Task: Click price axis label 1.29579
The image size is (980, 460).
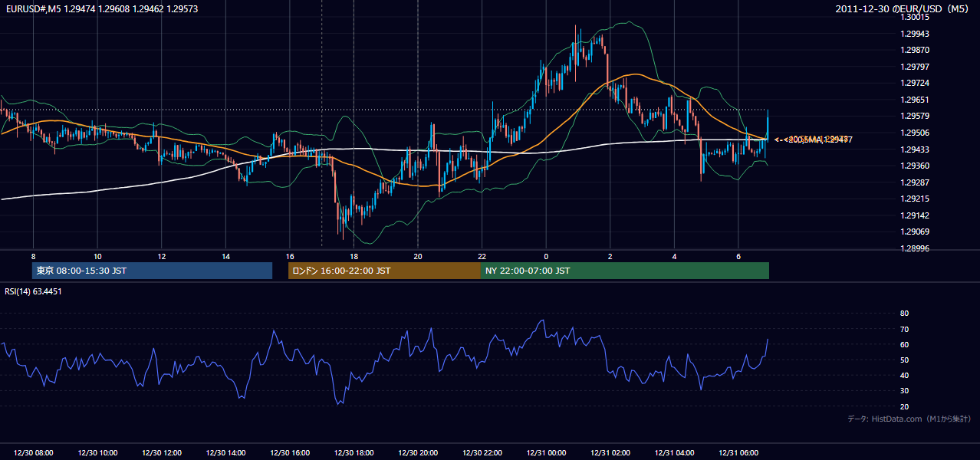Action: [915, 117]
